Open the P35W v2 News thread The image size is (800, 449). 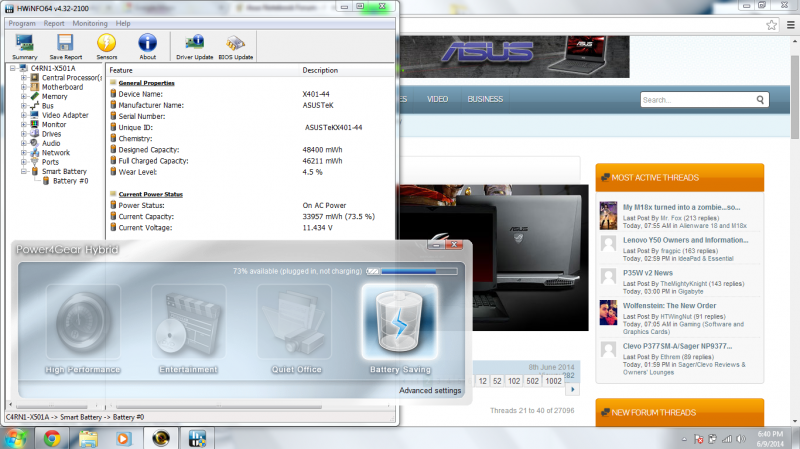647,273
